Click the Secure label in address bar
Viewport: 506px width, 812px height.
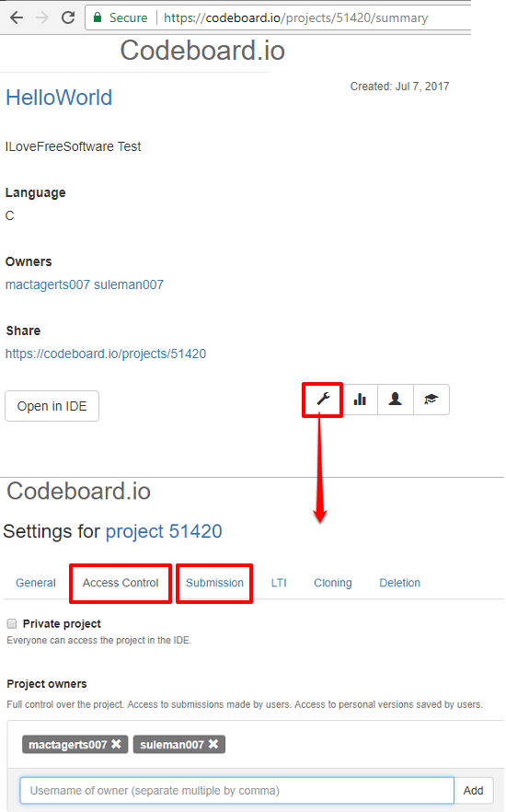[128, 17]
